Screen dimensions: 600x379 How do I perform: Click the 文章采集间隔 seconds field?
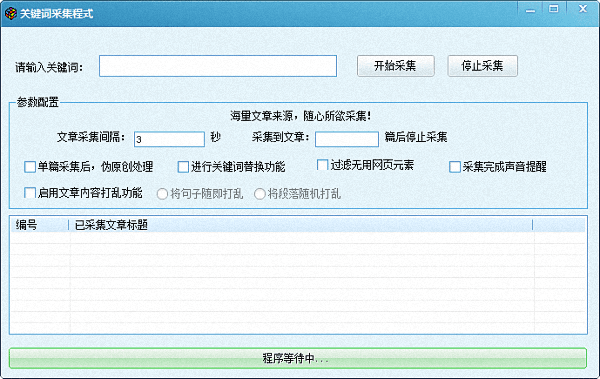pyautogui.click(x=169, y=139)
